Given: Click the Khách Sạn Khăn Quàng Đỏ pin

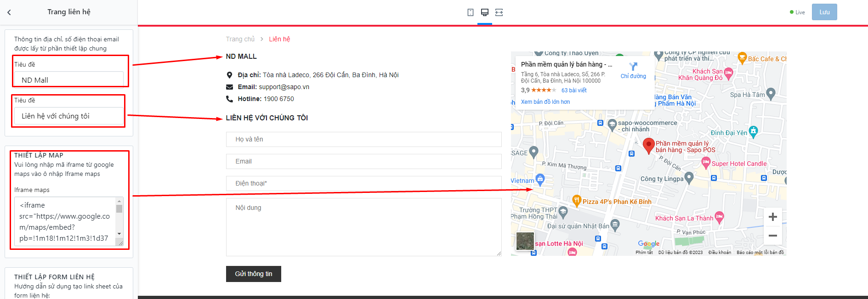Looking at the screenshot, I should pyautogui.click(x=728, y=73).
